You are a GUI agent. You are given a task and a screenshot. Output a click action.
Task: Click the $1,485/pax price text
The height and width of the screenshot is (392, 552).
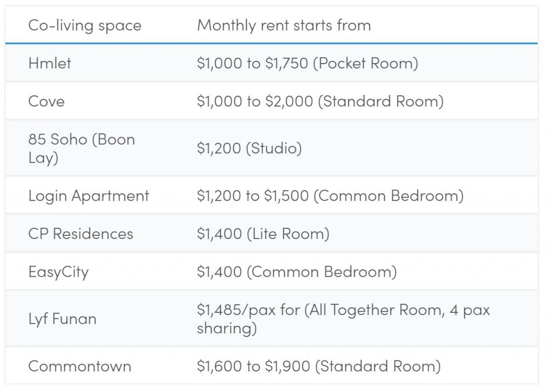pyautogui.click(x=232, y=310)
